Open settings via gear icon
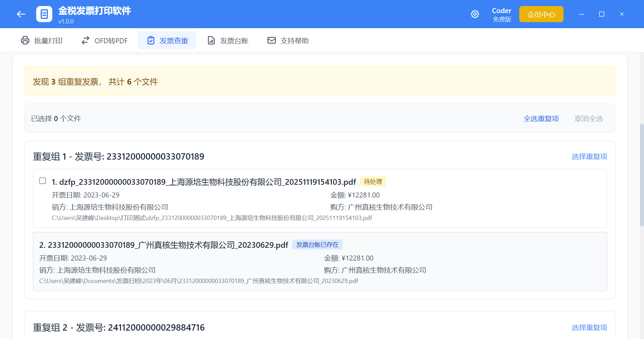Screen dimensions: 644x339 coord(475,14)
